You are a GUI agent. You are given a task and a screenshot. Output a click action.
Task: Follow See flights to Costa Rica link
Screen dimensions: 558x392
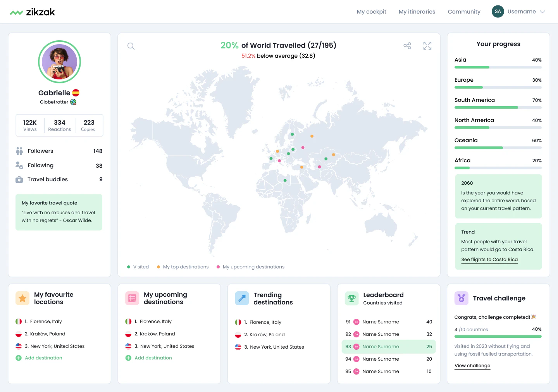click(x=489, y=260)
